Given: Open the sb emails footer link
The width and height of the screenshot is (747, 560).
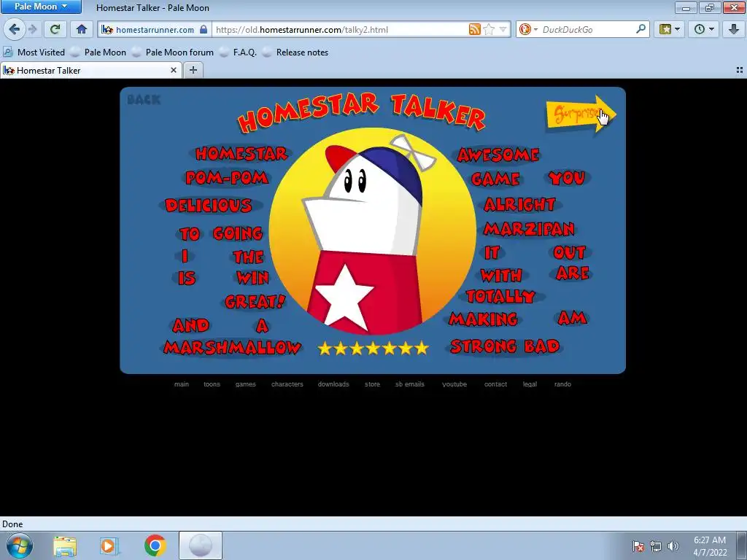Looking at the screenshot, I should click(x=410, y=384).
